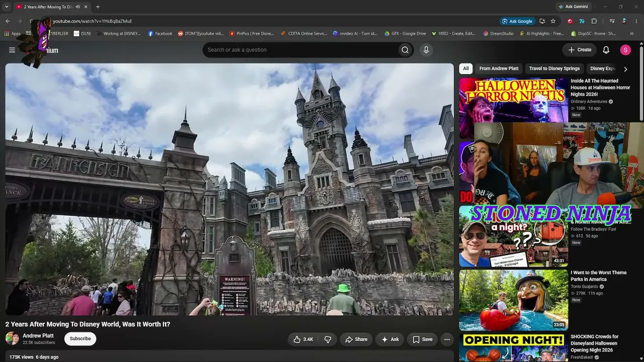Select the Travel to Disney Springs chip

point(554,69)
